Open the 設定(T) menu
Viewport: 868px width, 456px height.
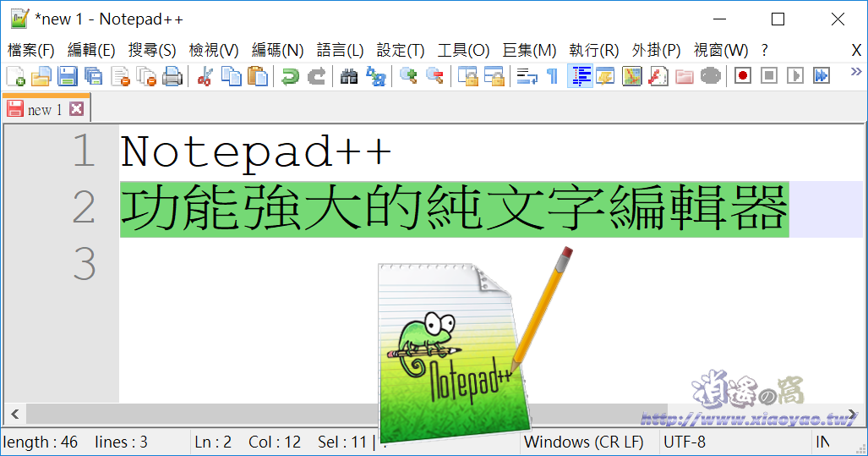401,51
